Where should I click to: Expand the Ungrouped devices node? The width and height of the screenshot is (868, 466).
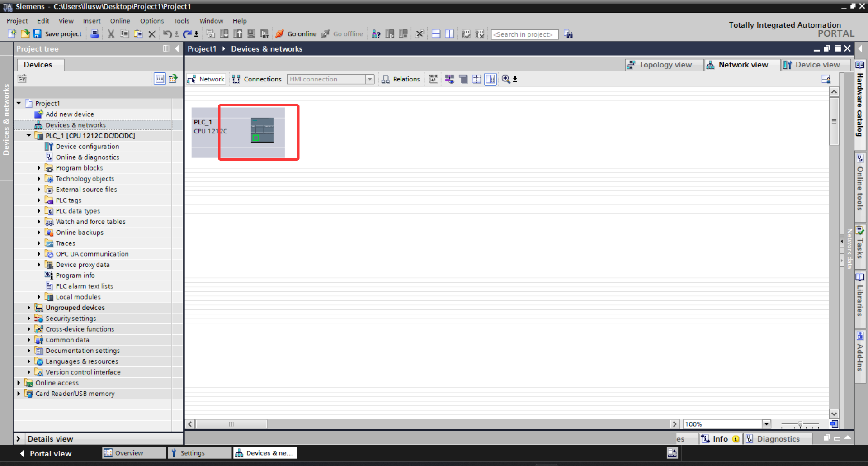tap(29, 308)
